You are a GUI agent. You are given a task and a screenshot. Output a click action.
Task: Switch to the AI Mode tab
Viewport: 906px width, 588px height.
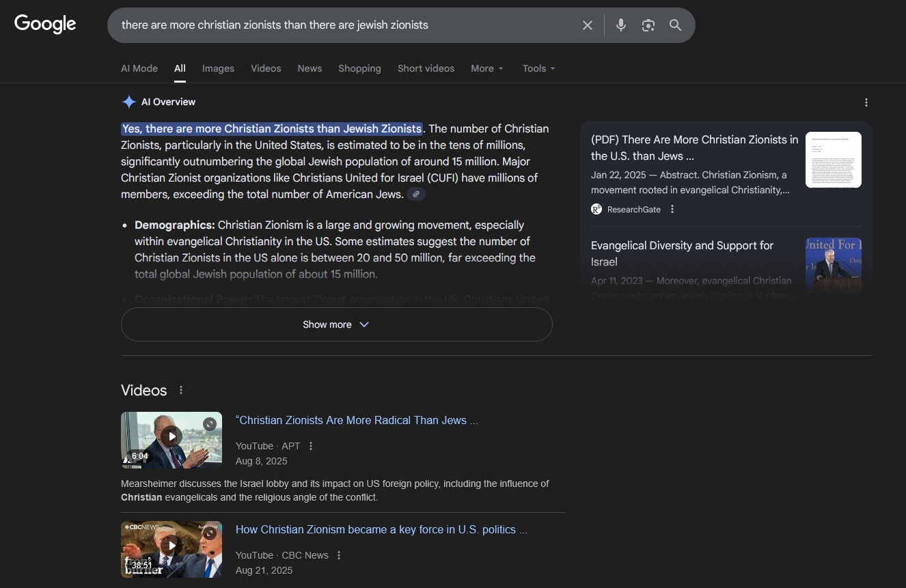tap(139, 68)
